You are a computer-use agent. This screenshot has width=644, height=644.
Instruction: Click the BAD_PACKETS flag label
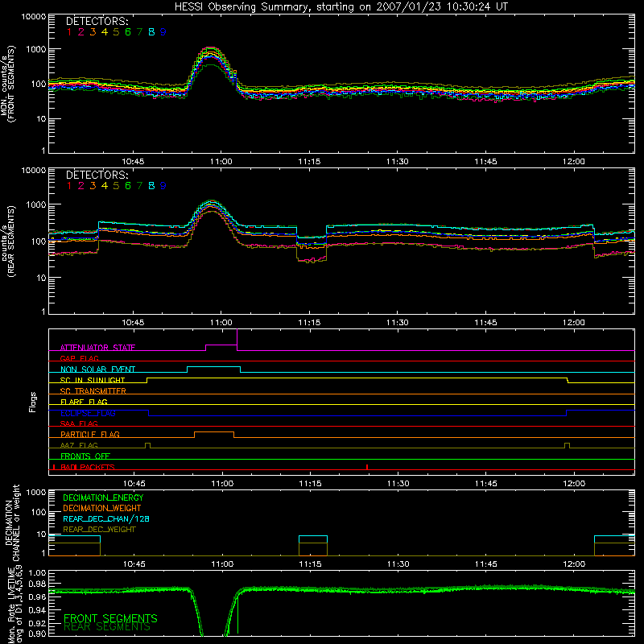click(x=88, y=467)
